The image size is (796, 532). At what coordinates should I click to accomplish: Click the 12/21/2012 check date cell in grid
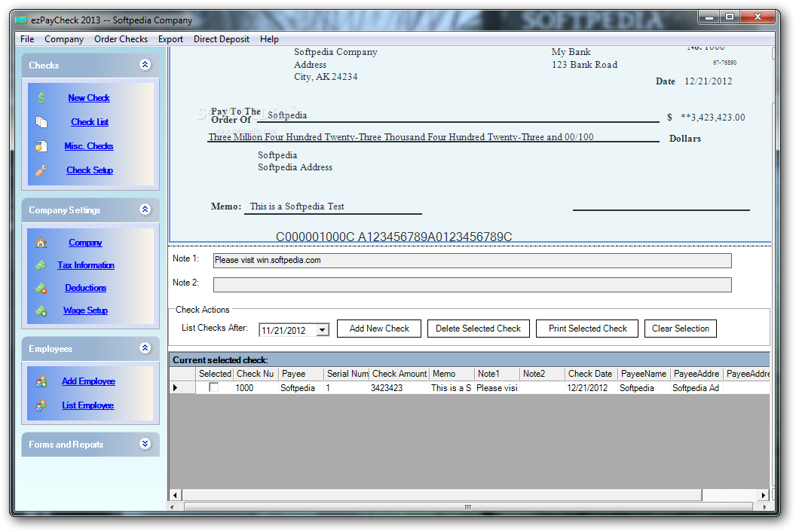tap(592, 388)
